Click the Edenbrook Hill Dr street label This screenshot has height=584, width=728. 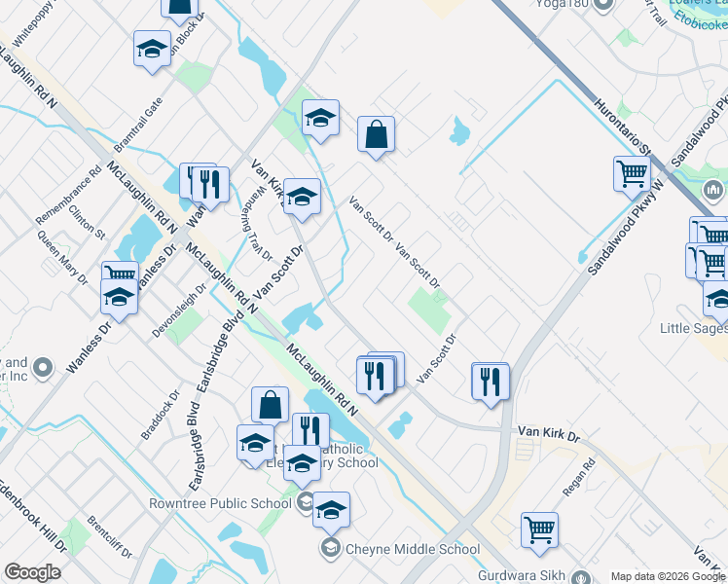click(x=31, y=516)
